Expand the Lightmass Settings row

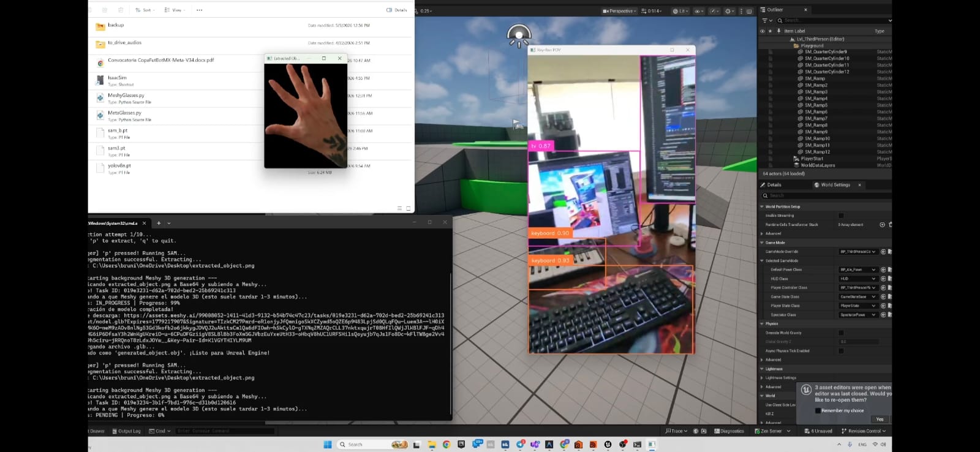coord(762,378)
